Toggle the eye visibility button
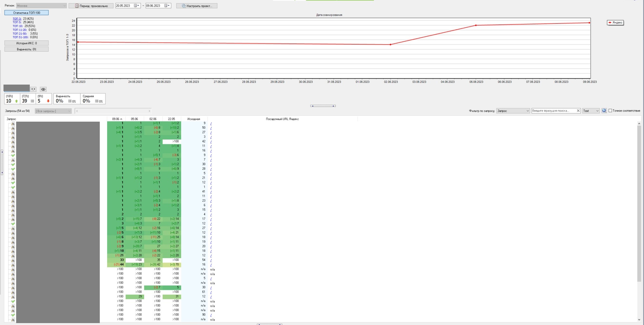The width and height of the screenshot is (644, 325). (x=43, y=89)
